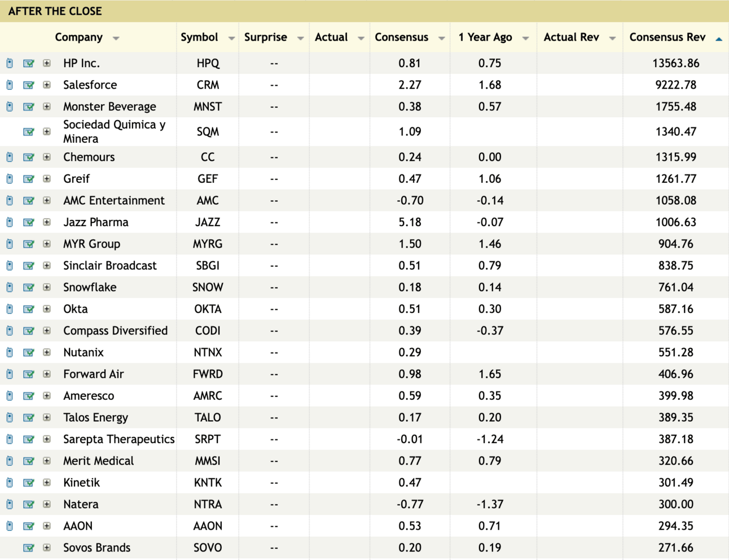This screenshot has width=729, height=560.
Task: Sort by the Actual Rev header
Action: (571, 37)
